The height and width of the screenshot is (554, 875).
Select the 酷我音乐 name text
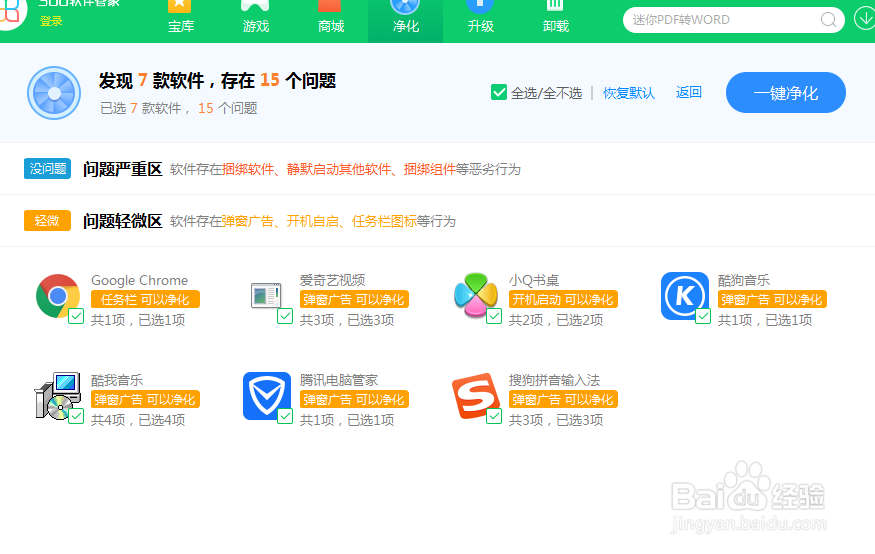[x=117, y=380]
